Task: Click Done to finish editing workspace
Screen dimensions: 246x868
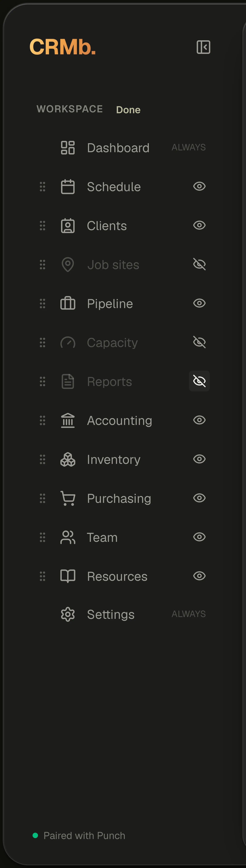Action: point(128,110)
